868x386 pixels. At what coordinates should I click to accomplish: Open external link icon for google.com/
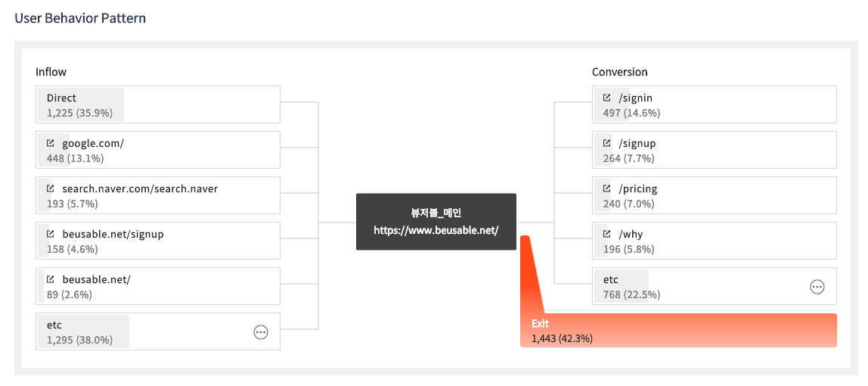coord(51,143)
